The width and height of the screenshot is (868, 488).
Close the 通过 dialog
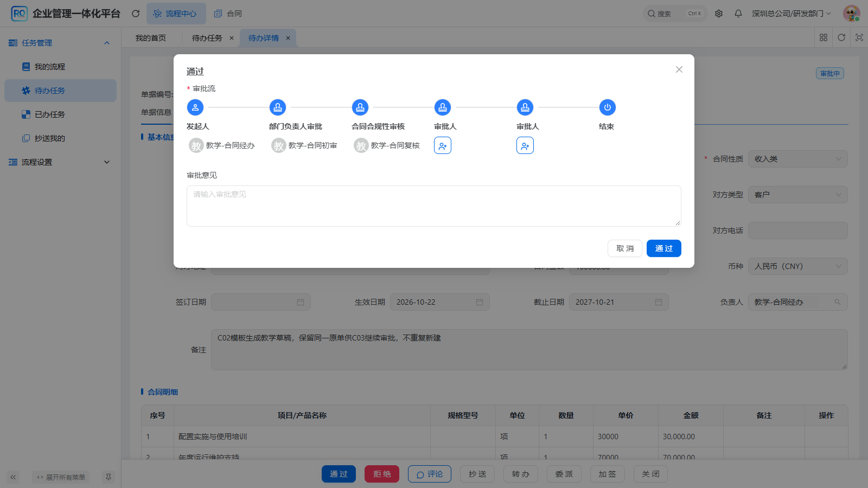[x=679, y=69]
